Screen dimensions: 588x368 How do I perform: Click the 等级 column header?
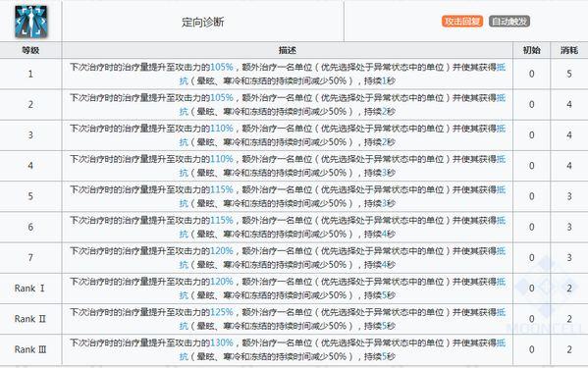tap(30, 50)
